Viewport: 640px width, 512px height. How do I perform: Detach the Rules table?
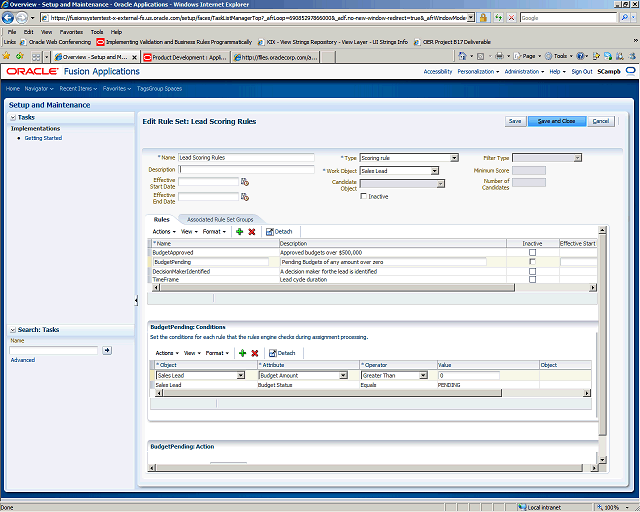(x=279, y=232)
